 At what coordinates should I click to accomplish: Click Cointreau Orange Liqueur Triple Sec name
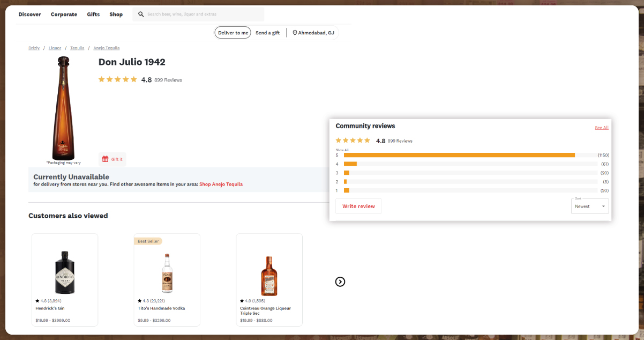pyautogui.click(x=266, y=311)
